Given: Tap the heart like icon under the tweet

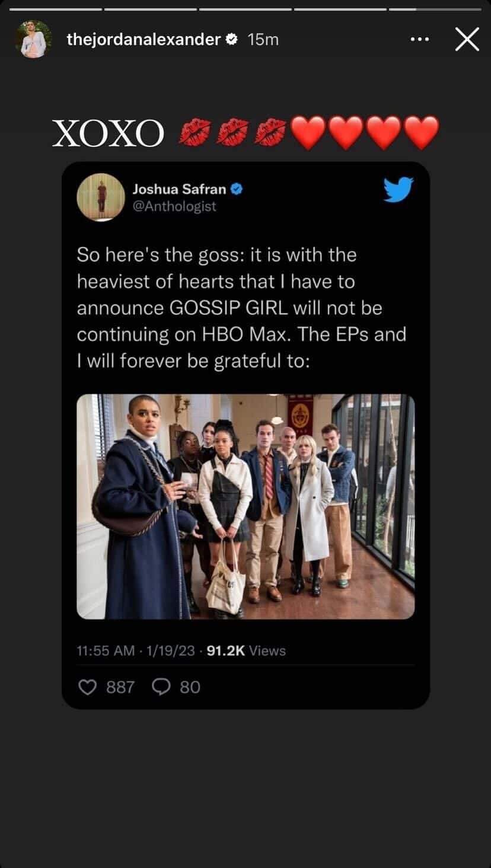Looking at the screenshot, I should pos(87,687).
